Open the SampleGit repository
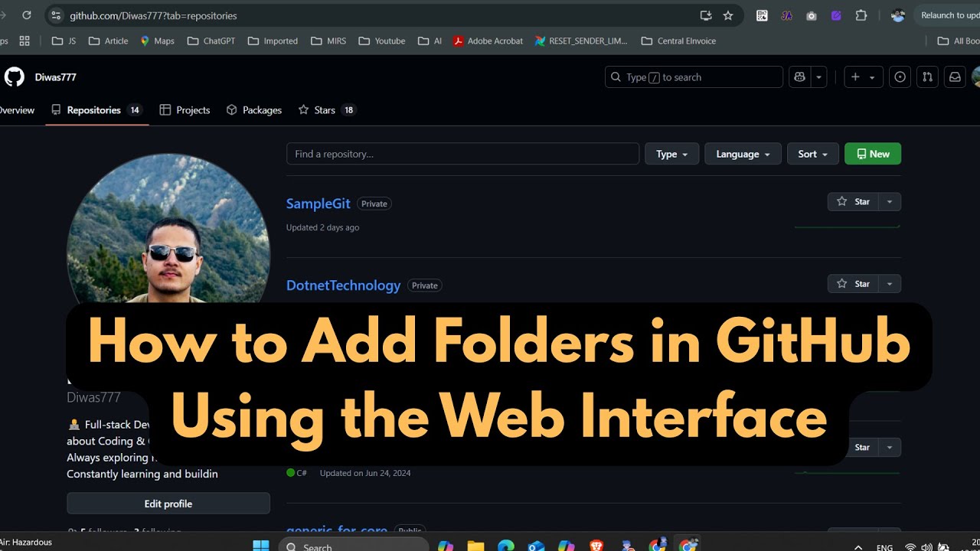 tap(318, 204)
